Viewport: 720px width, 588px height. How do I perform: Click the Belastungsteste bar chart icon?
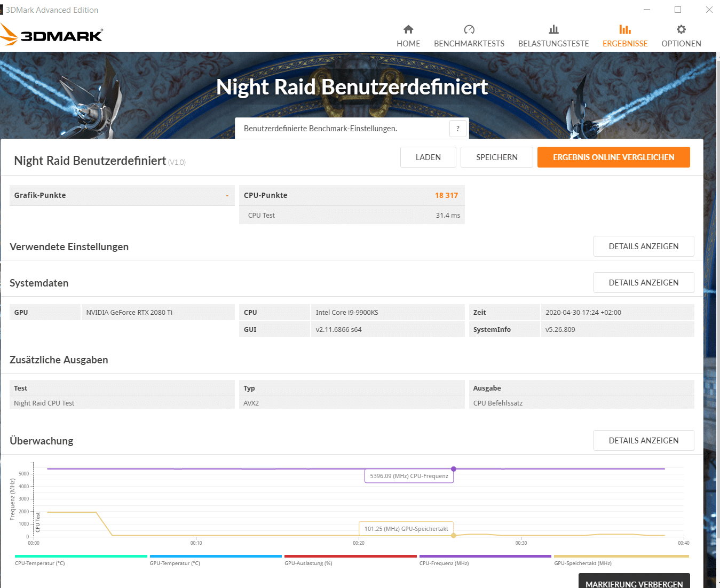(553, 29)
